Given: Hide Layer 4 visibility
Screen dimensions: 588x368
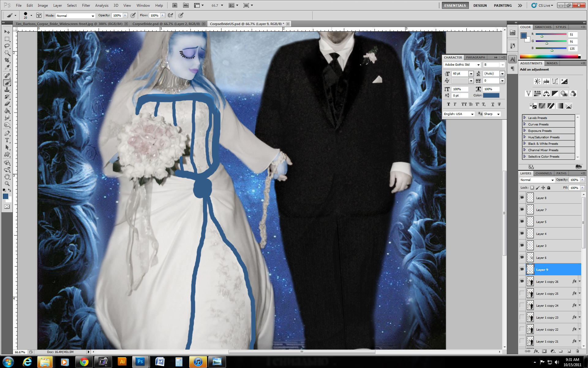Looking at the screenshot, I should point(522,233).
